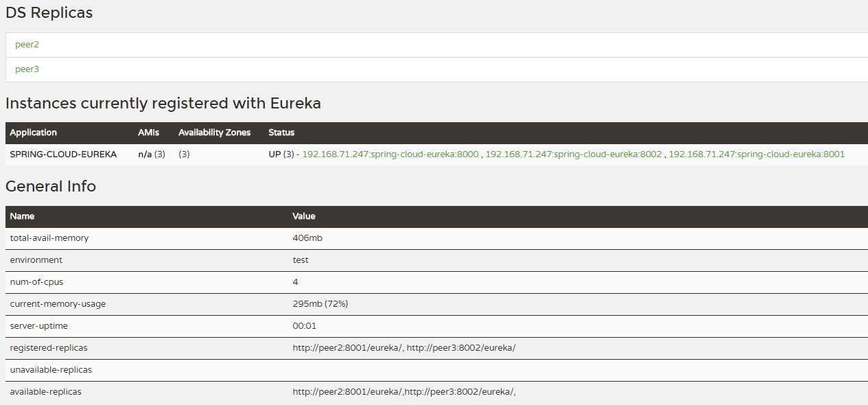Open instance link spring-cloud-eureka:8001
This screenshot has height=405, width=868.
tap(757, 154)
